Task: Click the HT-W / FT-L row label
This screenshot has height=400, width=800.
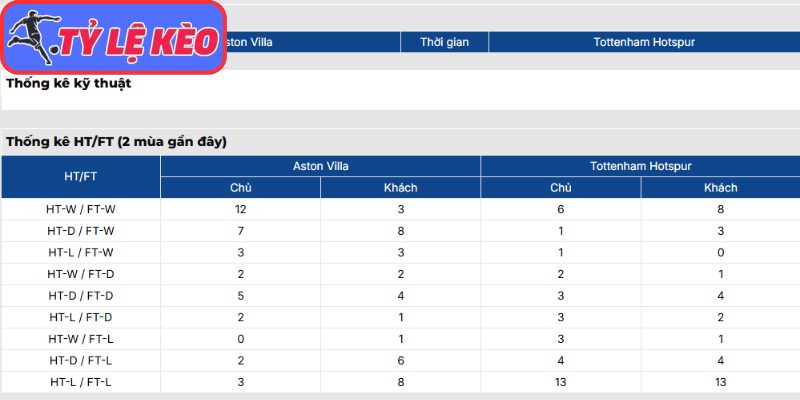Action: 81,339
